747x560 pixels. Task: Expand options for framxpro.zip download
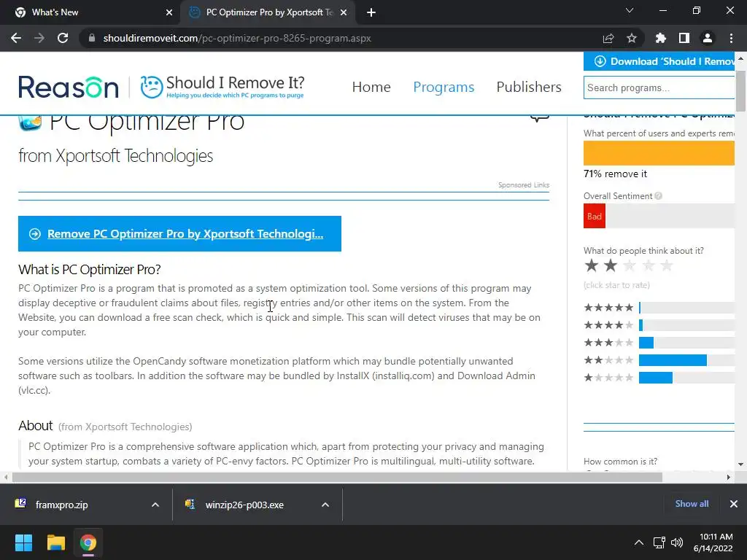pyautogui.click(x=155, y=505)
